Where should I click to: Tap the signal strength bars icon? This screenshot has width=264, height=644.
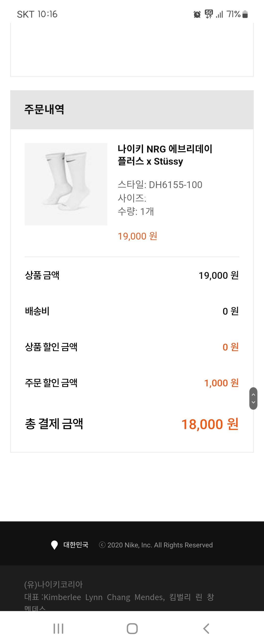point(220,14)
